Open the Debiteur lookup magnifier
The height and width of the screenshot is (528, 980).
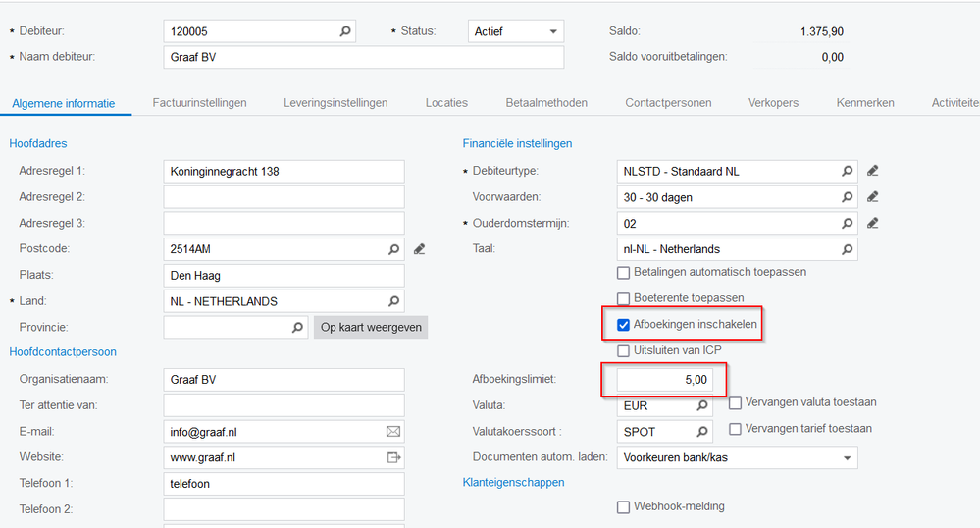click(345, 31)
